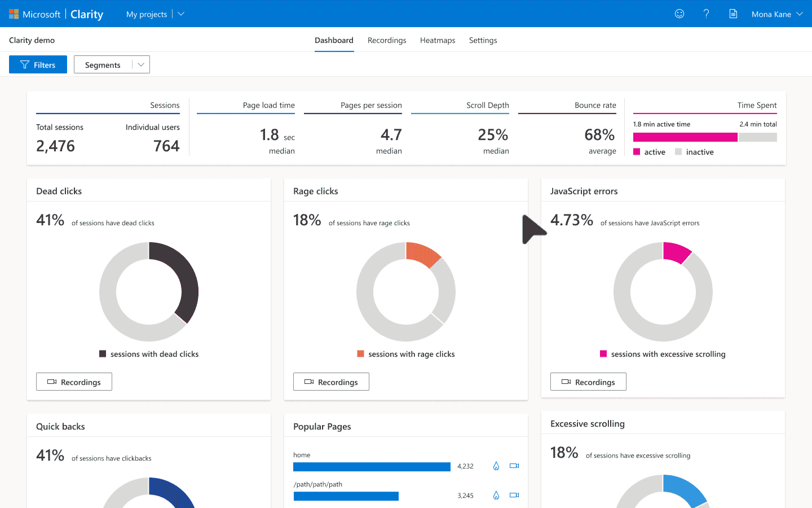This screenshot has width=812, height=508.
Task: Click the 4.73% JavaScript errors percentage
Action: (572, 220)
